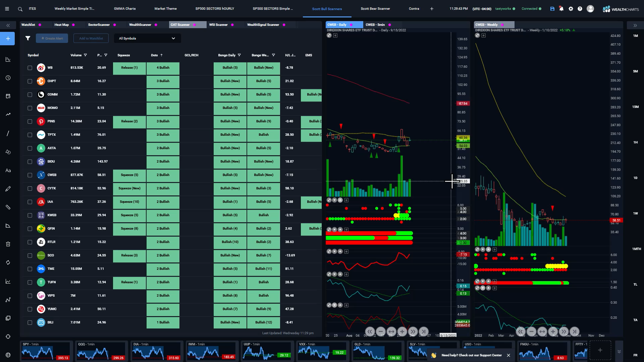Screen dimensions: 644x362
Task: Open the hamburger main menu
Action: (x=7, y=9)
